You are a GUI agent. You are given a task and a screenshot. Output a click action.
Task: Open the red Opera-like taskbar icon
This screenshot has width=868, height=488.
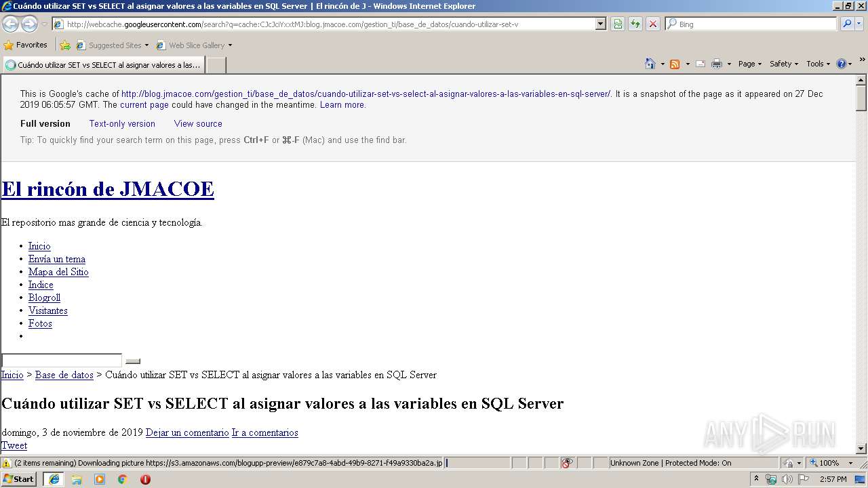click(145, 479)
